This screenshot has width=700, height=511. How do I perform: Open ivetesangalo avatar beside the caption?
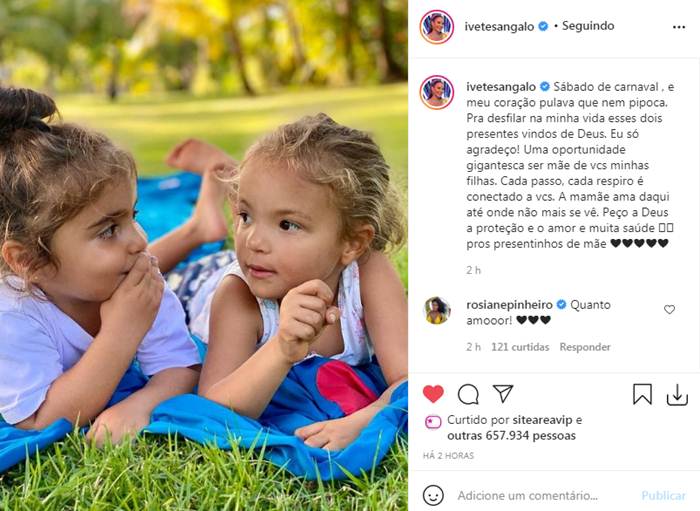437,92
